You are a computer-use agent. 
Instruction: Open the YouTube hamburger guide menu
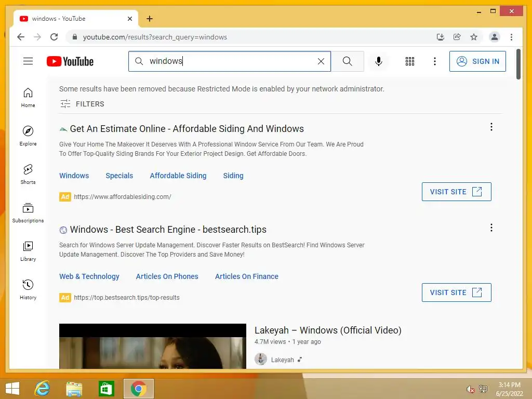(28, 61)
